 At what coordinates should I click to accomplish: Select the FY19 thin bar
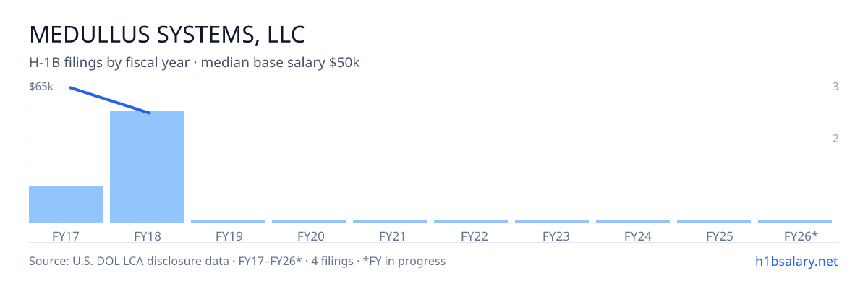coord(228,222)
